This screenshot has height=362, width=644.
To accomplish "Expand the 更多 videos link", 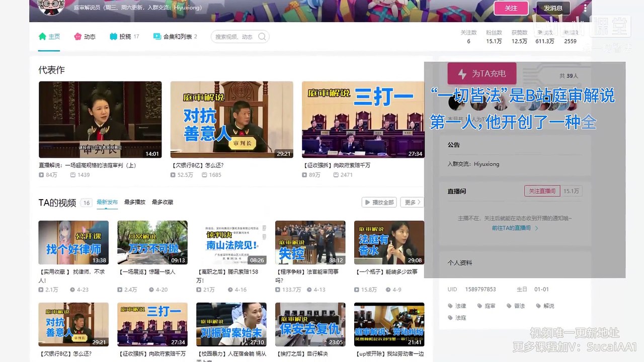I will pos(412,202).
